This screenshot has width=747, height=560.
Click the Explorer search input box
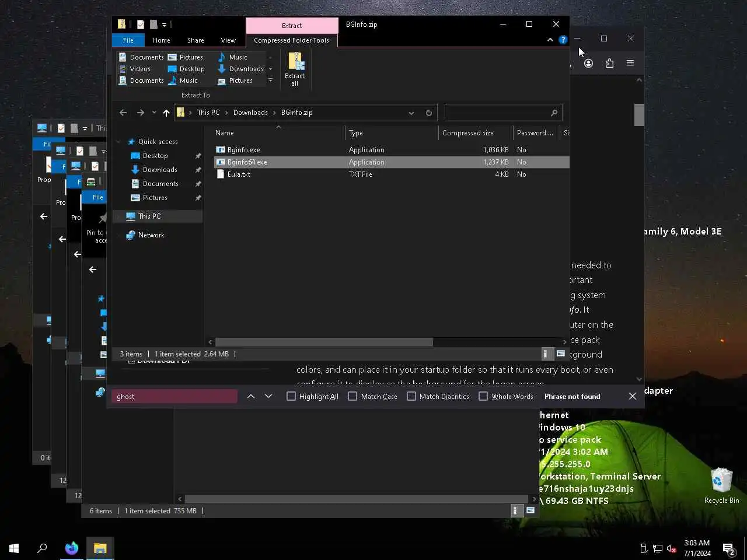click(496, 113)
